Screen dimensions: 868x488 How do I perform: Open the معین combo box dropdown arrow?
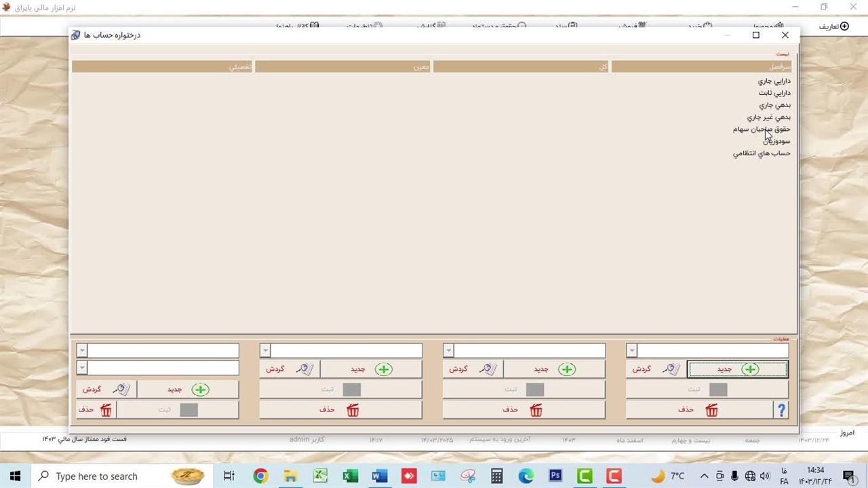tap(265, 350)
